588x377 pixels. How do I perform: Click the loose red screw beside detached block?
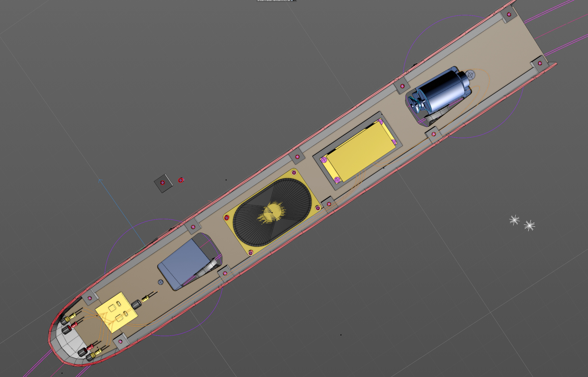(181, 180)
